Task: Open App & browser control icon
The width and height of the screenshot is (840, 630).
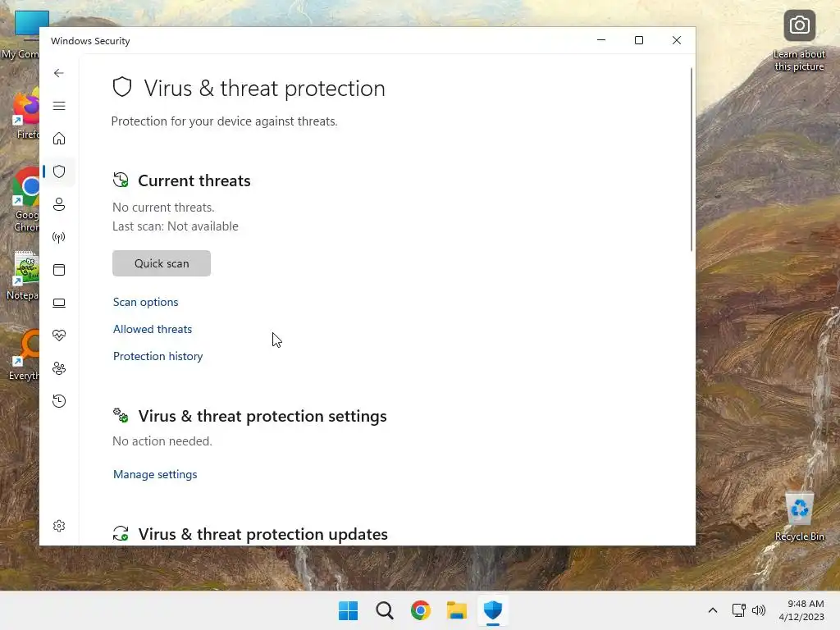Action: pyautogui.click(x=59, y=270)
